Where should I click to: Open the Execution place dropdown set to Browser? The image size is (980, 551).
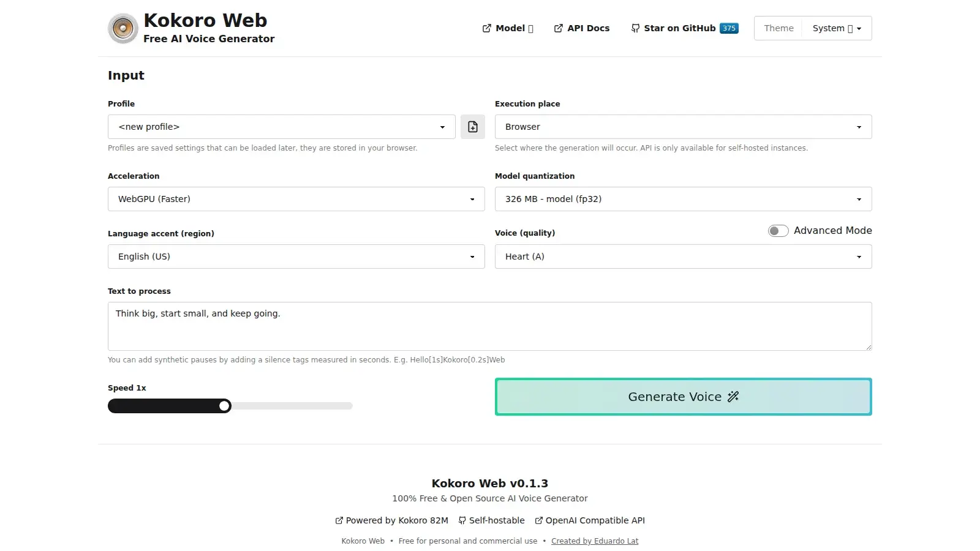coord(683,127)
